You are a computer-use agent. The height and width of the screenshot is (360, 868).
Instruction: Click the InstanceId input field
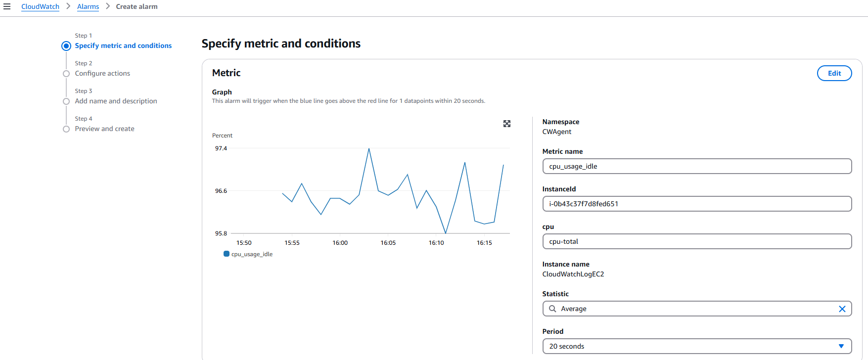pyautogui.click(x=696, y=204)
